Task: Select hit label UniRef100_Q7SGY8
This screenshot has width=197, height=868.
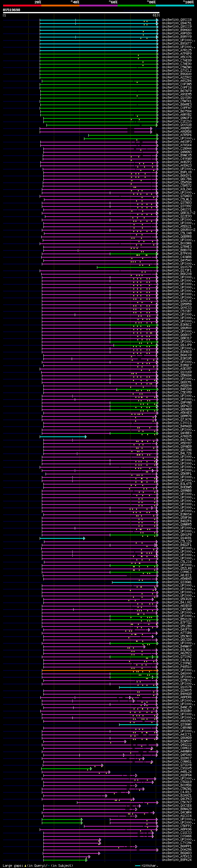Action: [x=177, y=765]
